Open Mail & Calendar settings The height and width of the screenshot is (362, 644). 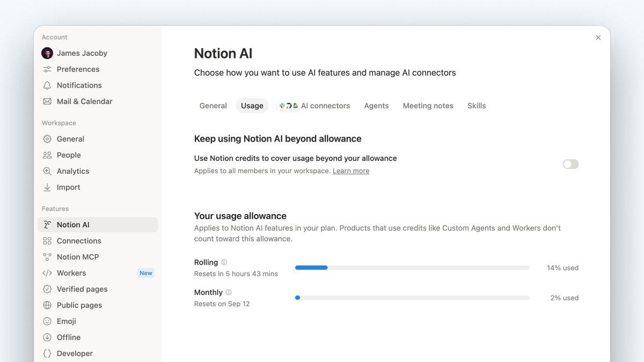pos(98,101)
